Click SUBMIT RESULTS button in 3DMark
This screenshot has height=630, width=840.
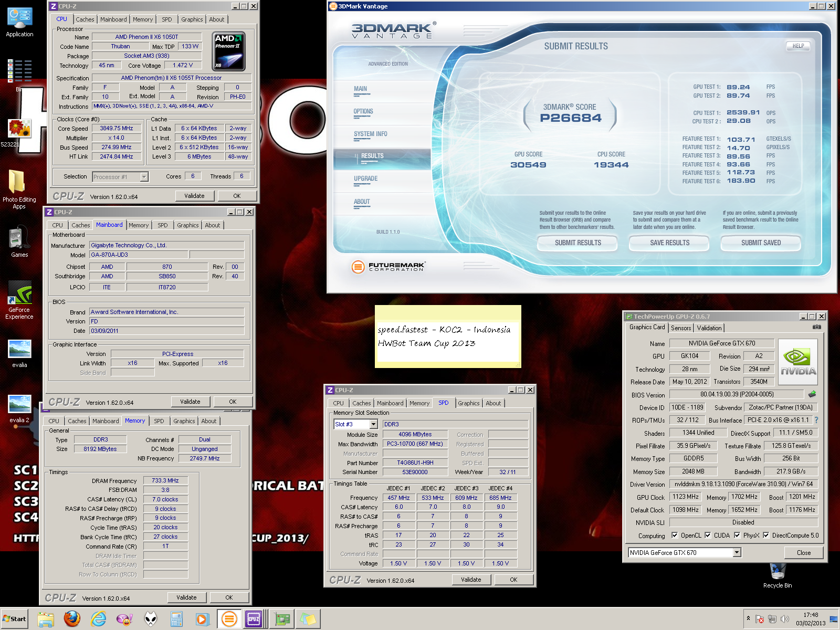578,243
